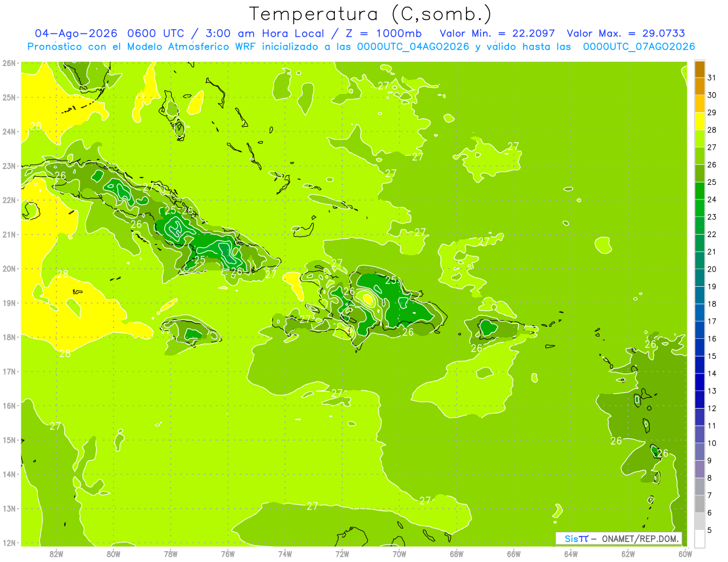This screenshot has width=728, height=562.
Task: Click the '14N' latitude label
Action: pyautogui.click(x=10, y=474)
